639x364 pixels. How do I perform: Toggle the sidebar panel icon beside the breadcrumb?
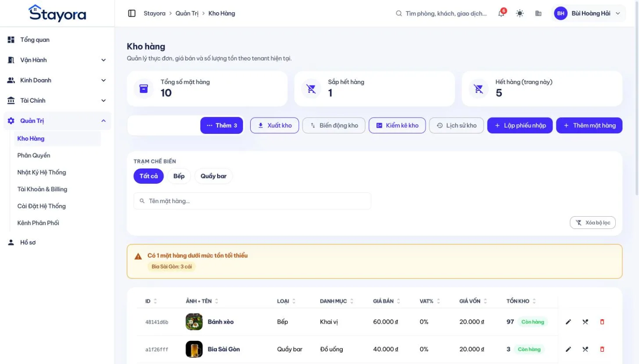tap(132, 13)
